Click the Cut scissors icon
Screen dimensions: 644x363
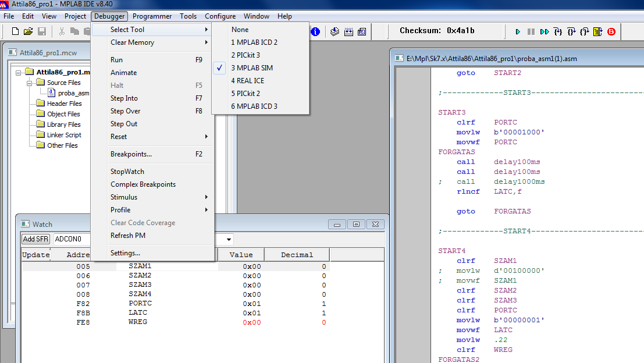pos(62,31)
